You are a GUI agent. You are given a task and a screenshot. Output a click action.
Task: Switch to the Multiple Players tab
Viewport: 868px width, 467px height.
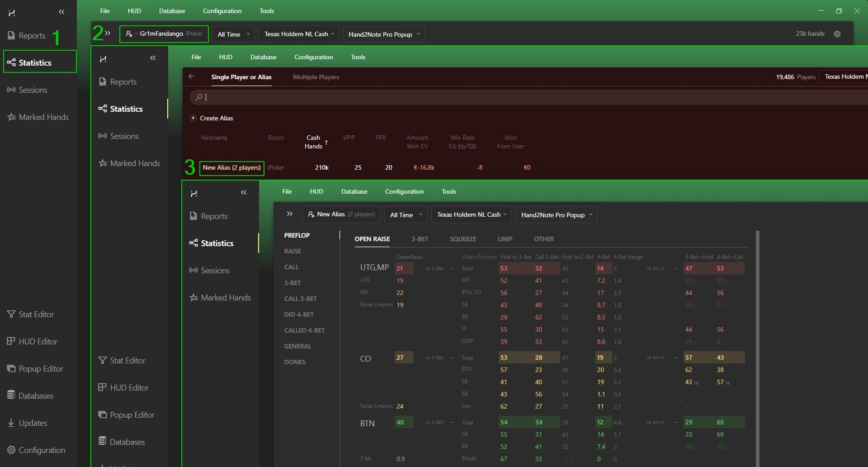point(316,77)
